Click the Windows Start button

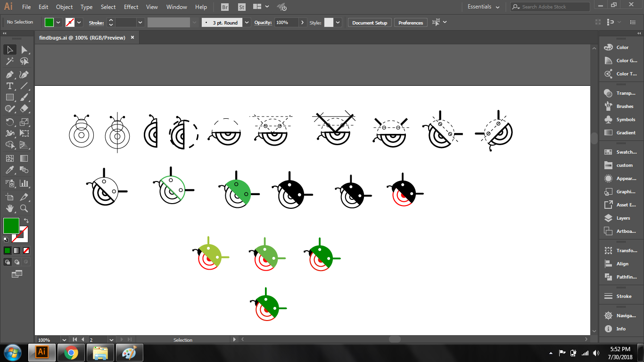click(x=12, y=352)
